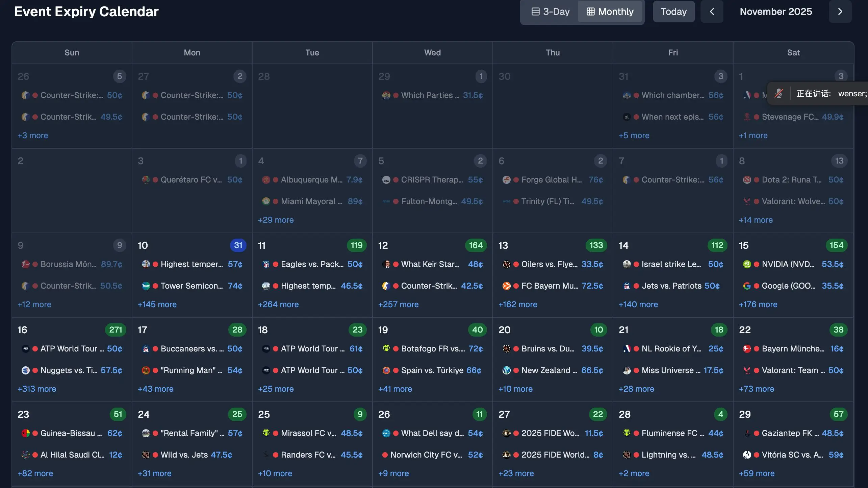868x488 pixels.
Task: Switch to the Monthly view
Action: (x=610, y=12)
